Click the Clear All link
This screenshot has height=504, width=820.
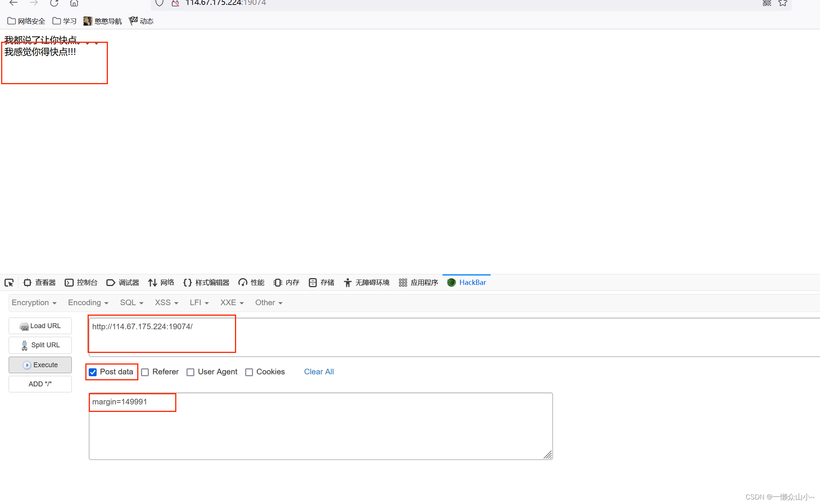point(318,372)
